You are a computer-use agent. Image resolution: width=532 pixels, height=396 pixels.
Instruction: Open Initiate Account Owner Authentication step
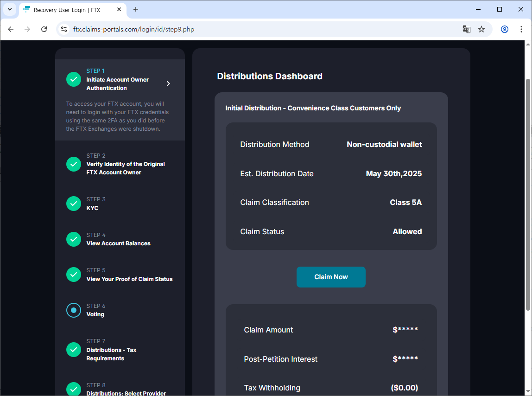(117, 83)
